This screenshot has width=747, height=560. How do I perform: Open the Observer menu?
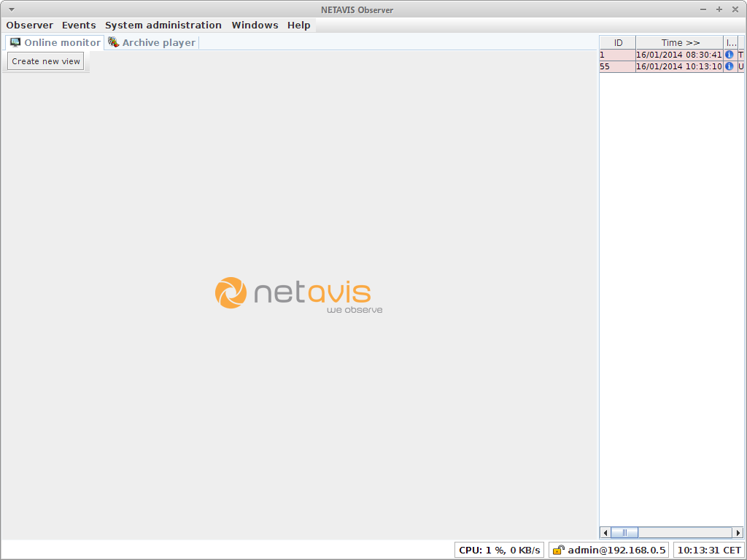(x=29, y=26)
